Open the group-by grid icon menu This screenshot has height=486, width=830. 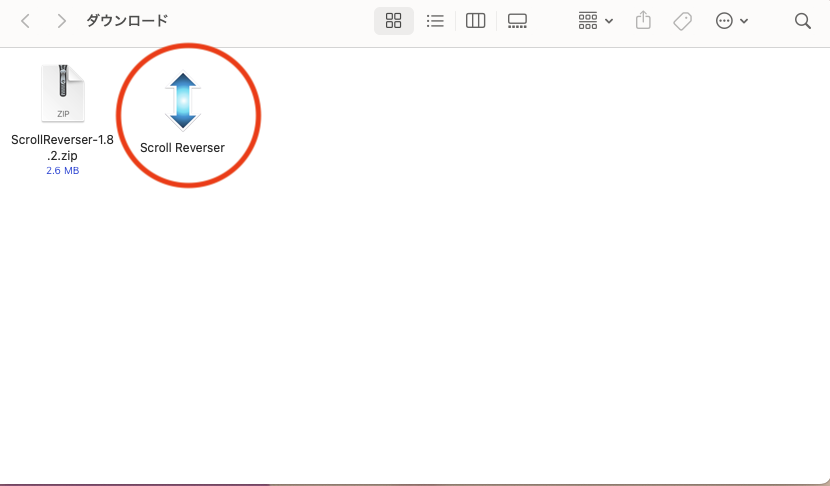[x=588, y=21]
